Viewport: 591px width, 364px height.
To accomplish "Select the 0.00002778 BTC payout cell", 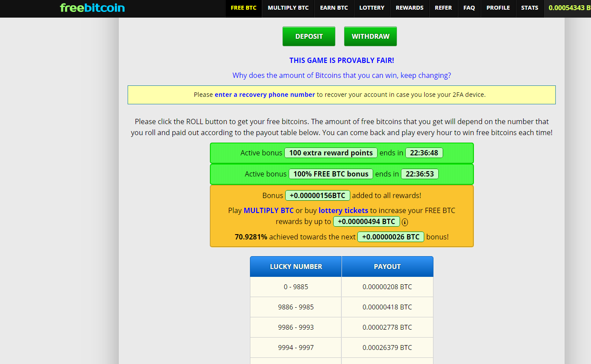I will pyautogui.click(x=387, y=327).
